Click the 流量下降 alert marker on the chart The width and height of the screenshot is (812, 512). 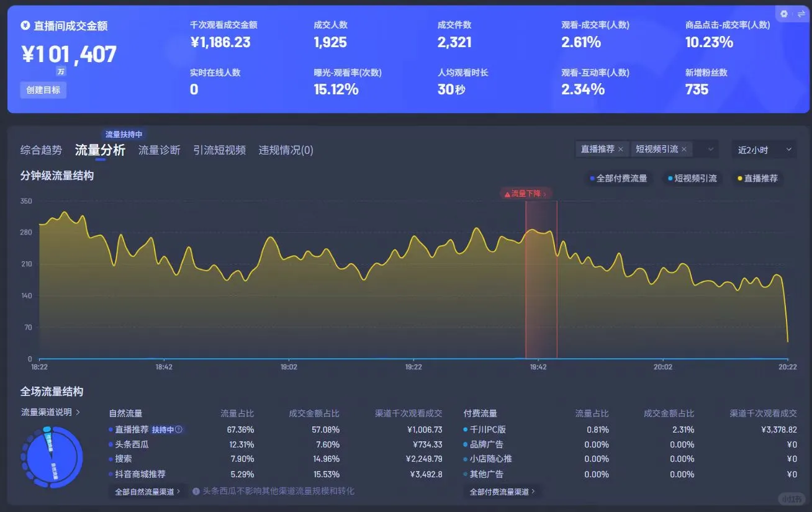[525, 193]
